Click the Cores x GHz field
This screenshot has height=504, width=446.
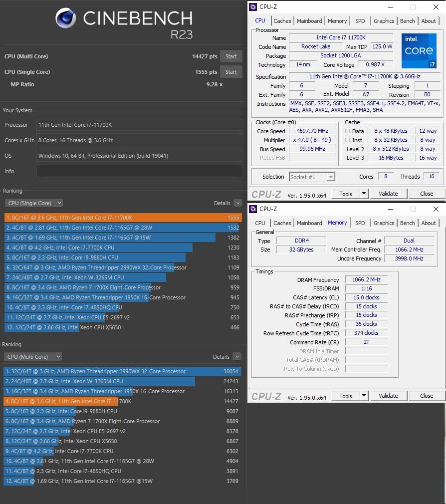pos(140,140)
